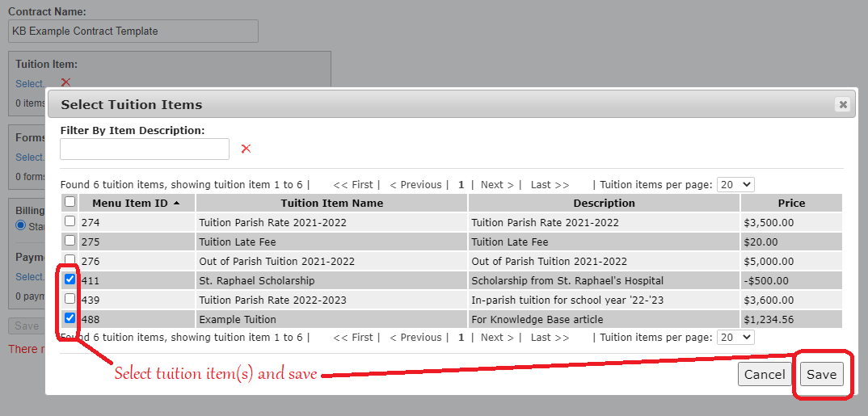The height and width of the screenshot is (416, 868).
Task: Close the Select Tuition Items dialog
Action: [x=843, y=104]
